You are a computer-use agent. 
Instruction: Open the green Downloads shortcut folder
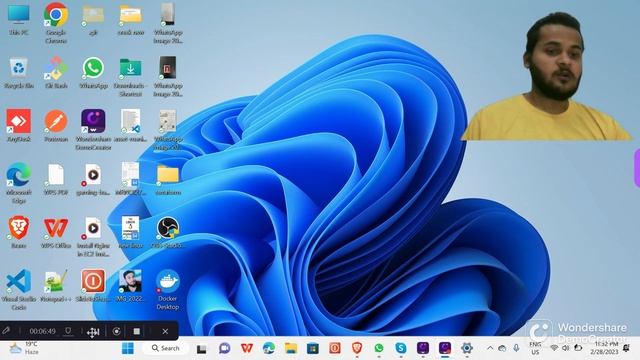(131, 76)
